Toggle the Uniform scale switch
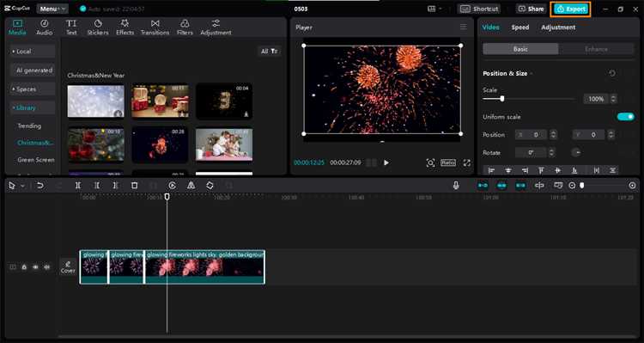The height and width of the screenshot is (343, 644). pos(625,117)
